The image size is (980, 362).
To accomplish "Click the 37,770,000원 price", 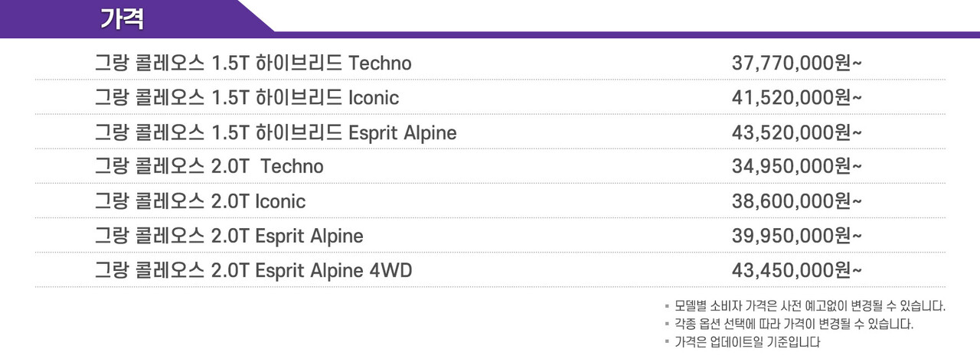I will (797, 64).
